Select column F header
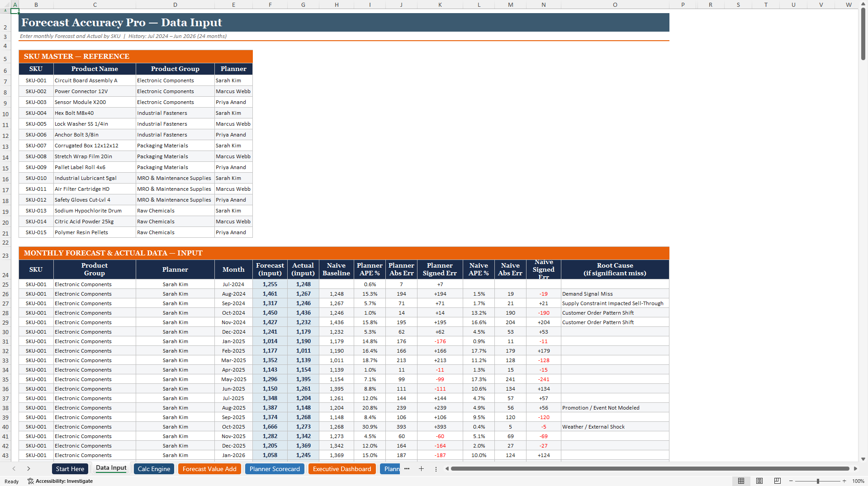The image size is (868, 486). (x=270, y=5)
